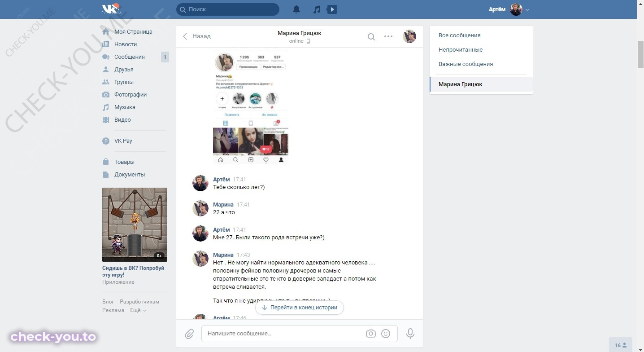This screenshot has height=352, width=644.
Task: Click Назад to go back
Action: coord(196,36)
